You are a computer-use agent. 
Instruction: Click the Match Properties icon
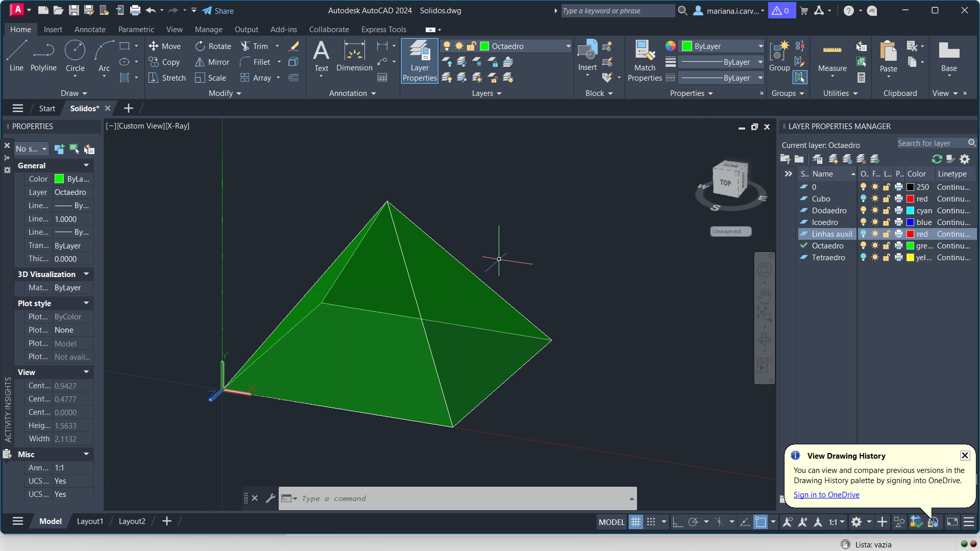coord(644,51)
